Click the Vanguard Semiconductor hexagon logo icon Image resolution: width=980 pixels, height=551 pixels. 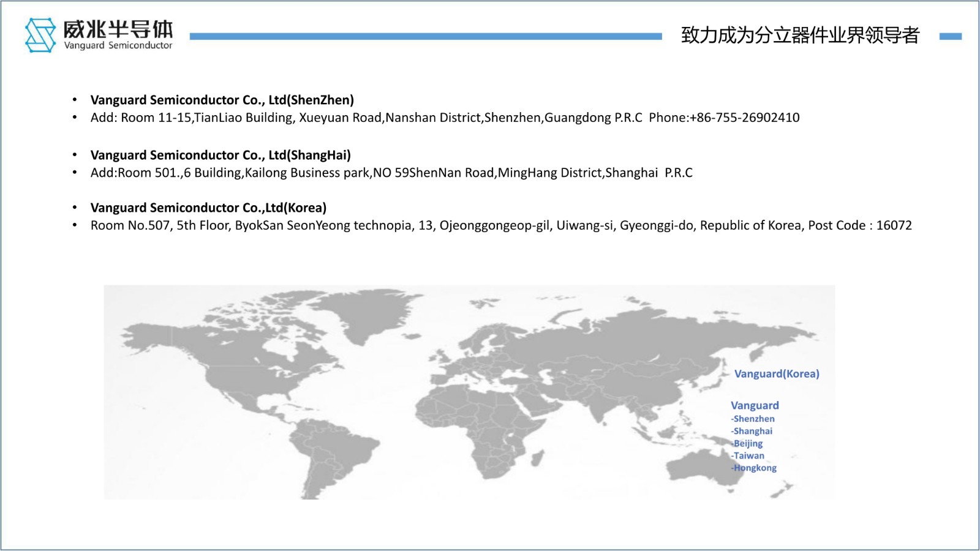coord(40,35)
